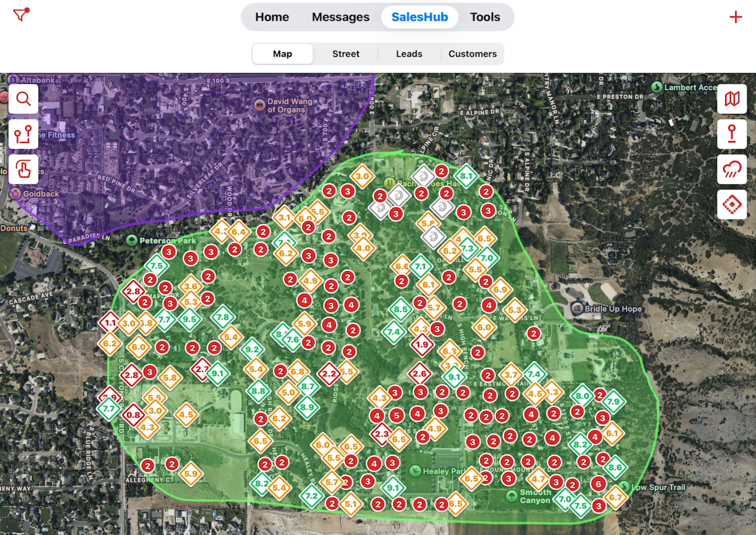Toggle the weather rain cloud overlay
The image size is (756, 535).
coord(732,169)
